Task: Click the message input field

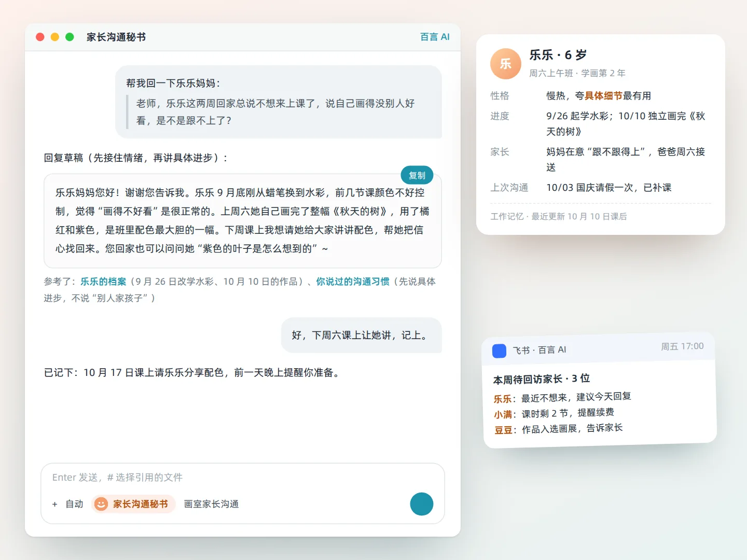Action: [243, 477]
